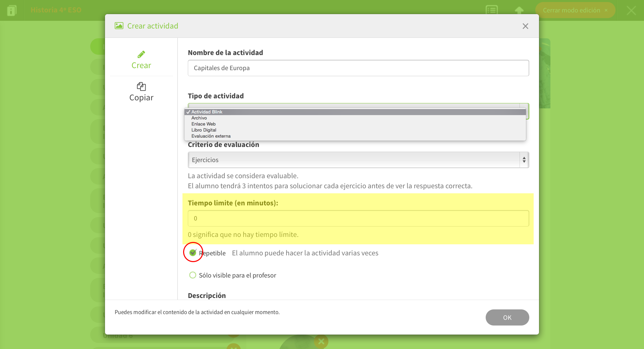This screenshot has height=349, width=644.
Task: Close the Crear actividad dialog
Action: [525, 26]
